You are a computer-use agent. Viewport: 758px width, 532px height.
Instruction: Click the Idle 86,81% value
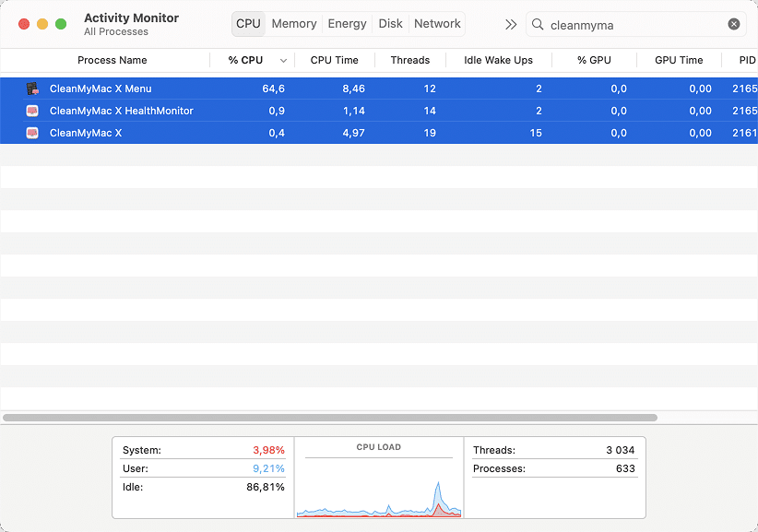tap(266, 487)
